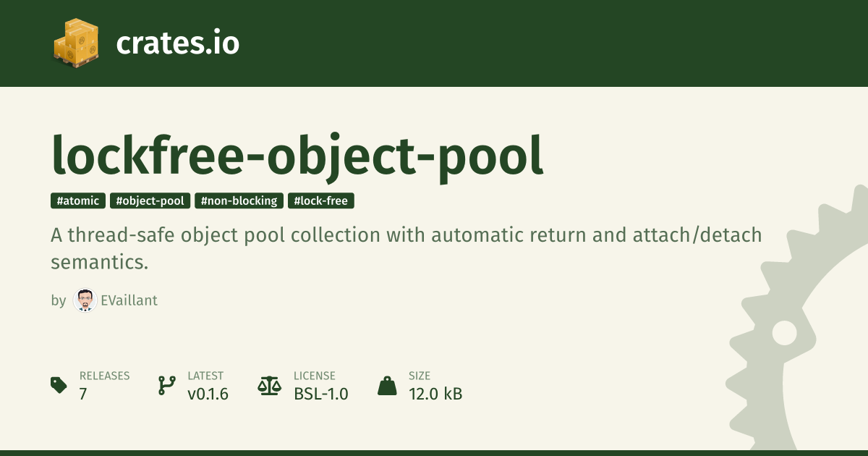Select the v0.1.6 version number
The width and height of the screenshot is (868, 456).
point(208,394)
